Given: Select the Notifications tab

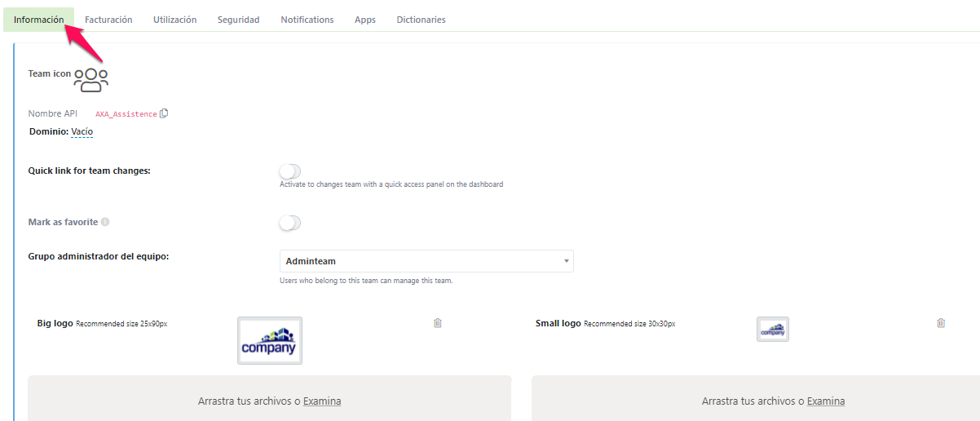Looking at the screenshot, I should (x=307, y=20).
